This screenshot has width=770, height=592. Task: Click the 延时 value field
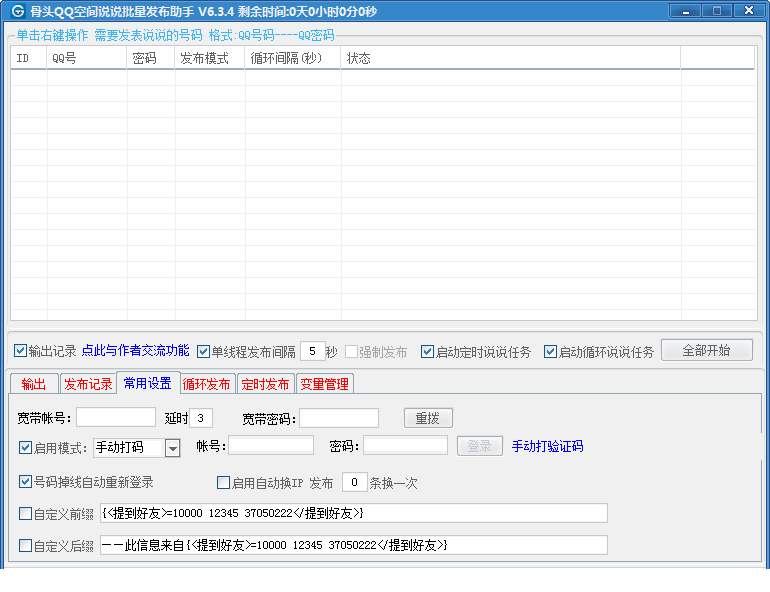coord(201,418)
